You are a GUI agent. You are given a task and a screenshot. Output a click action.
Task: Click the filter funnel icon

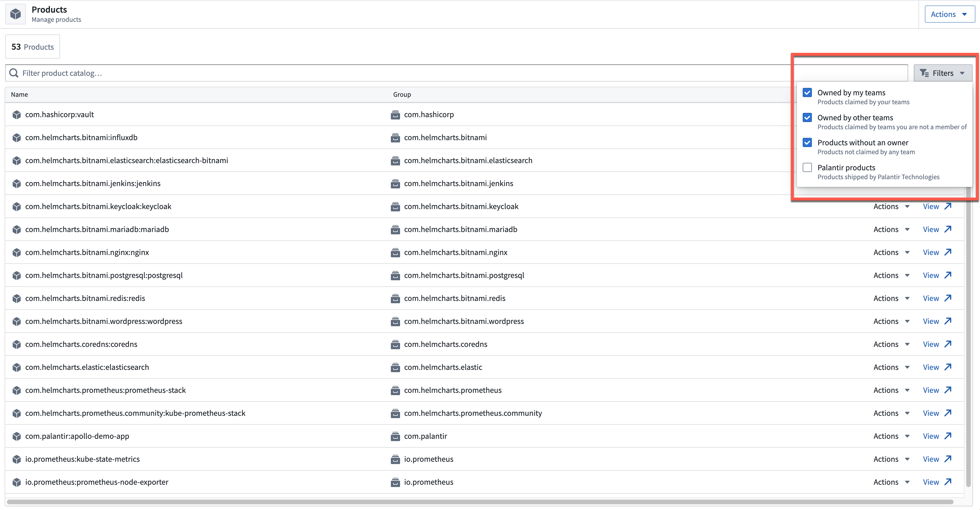[924, 73]
